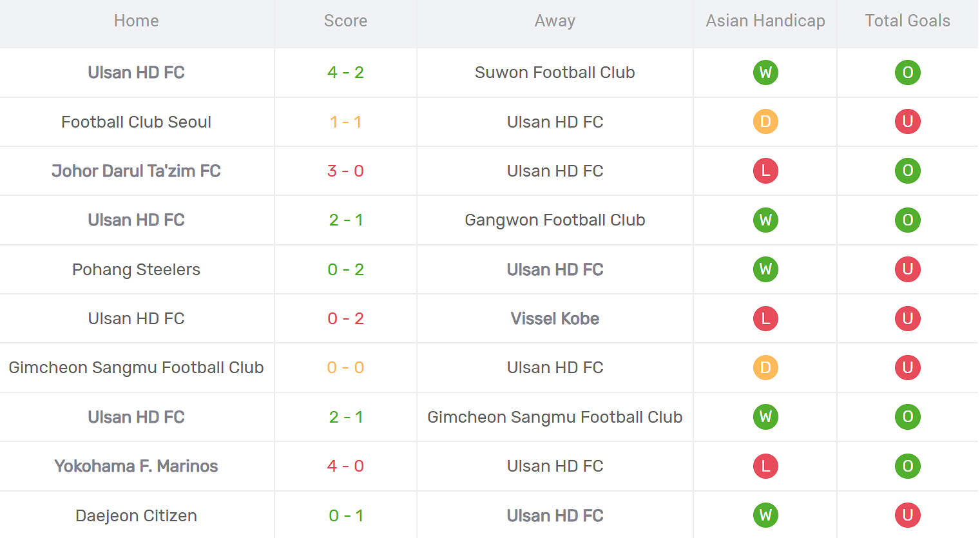Open Yokohama F. Marinos team link

coord(136,466)
